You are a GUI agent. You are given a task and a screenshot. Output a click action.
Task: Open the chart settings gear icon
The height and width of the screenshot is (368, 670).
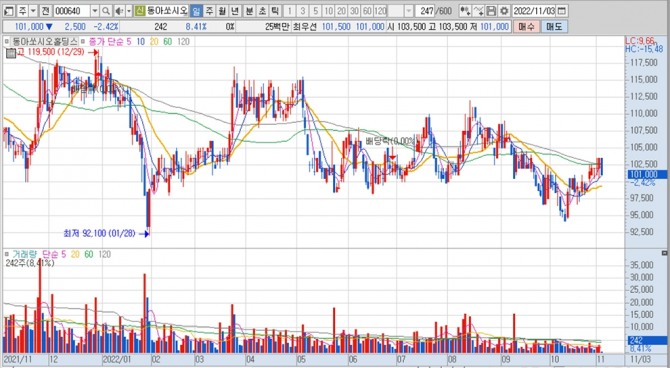click(505, 11)
